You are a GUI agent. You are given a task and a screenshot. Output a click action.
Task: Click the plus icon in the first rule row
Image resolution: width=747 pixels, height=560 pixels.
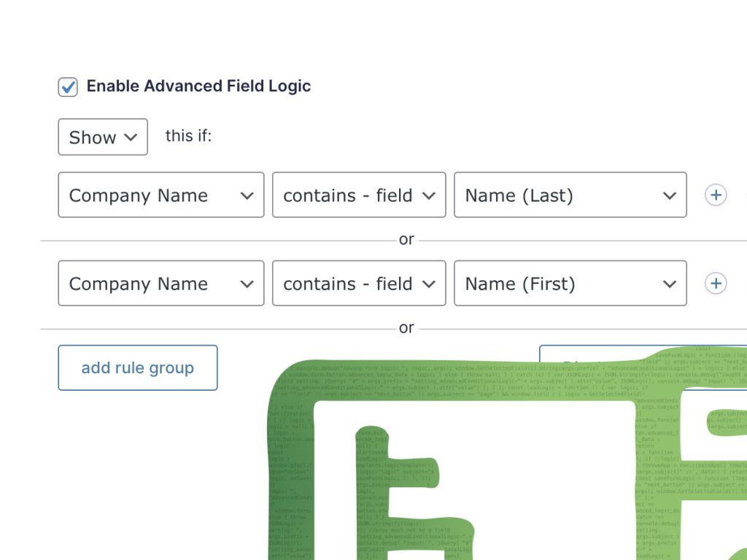coord(716,195)
